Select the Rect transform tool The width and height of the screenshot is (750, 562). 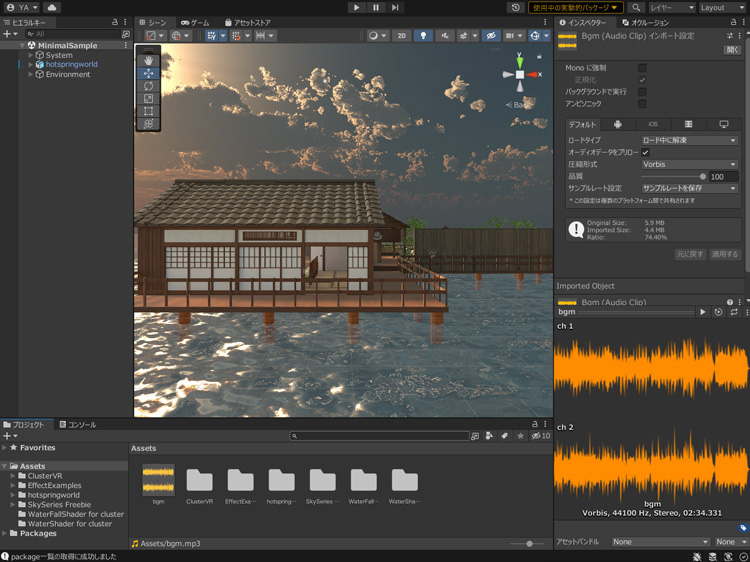pyautogui.click(x=149, y=112)
